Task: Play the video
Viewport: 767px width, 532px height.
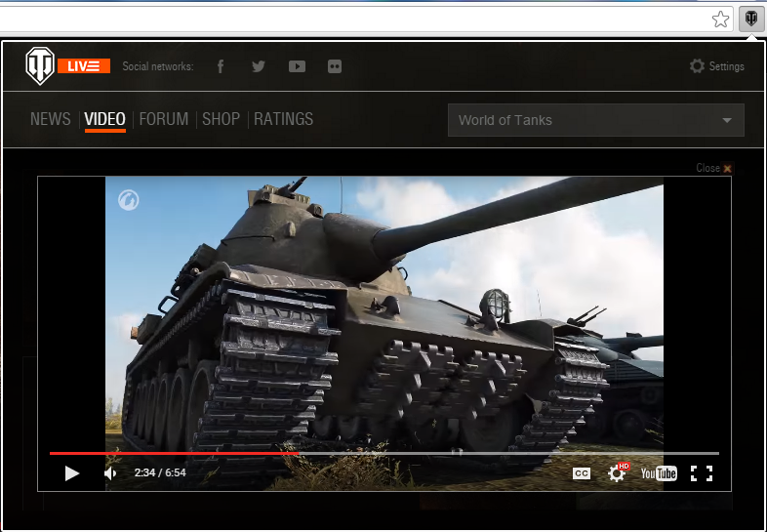Action: point(72,473)
